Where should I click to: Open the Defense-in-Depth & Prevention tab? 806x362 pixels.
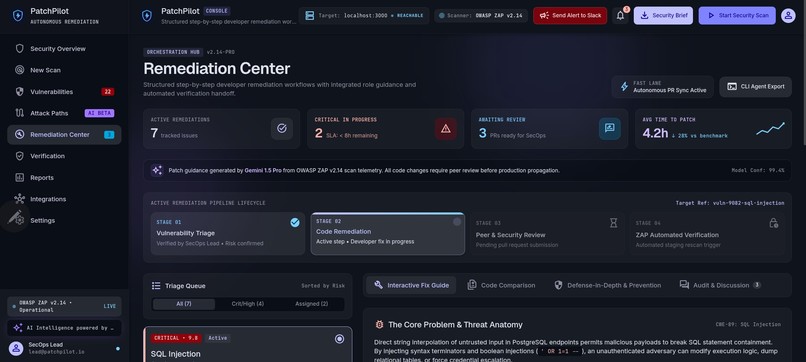608,285
